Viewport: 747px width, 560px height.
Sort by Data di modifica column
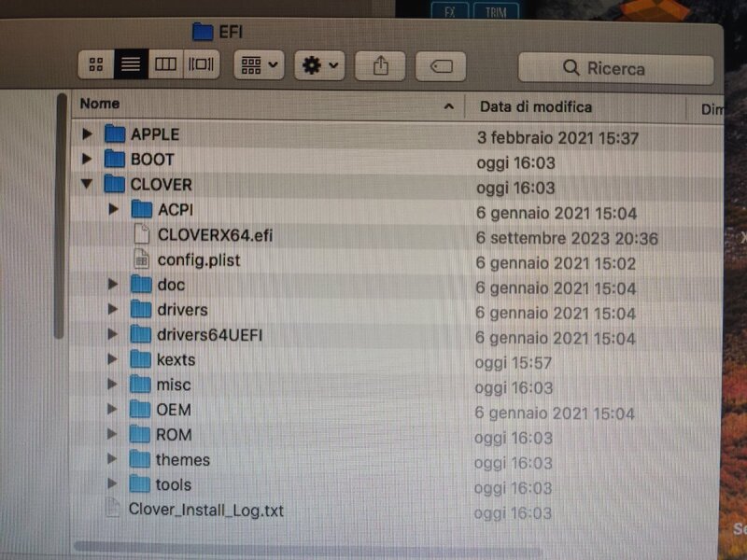click(x=536, y=107)
